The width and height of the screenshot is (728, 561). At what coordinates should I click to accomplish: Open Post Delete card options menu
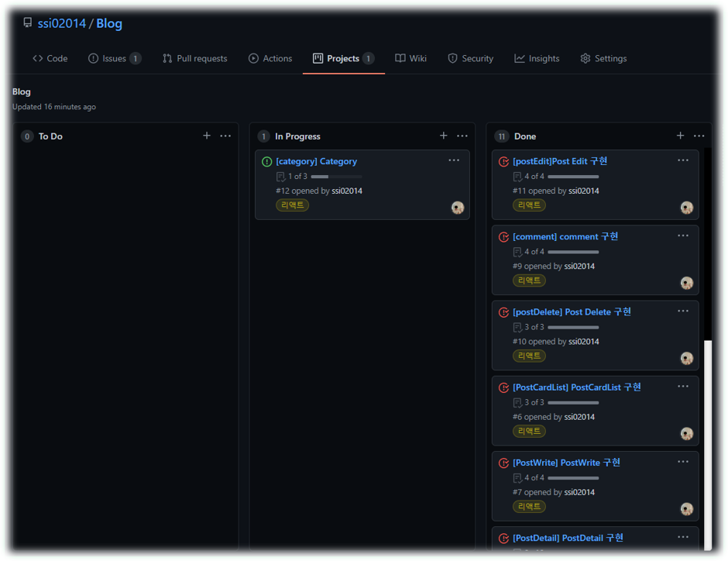click(683, 311)
